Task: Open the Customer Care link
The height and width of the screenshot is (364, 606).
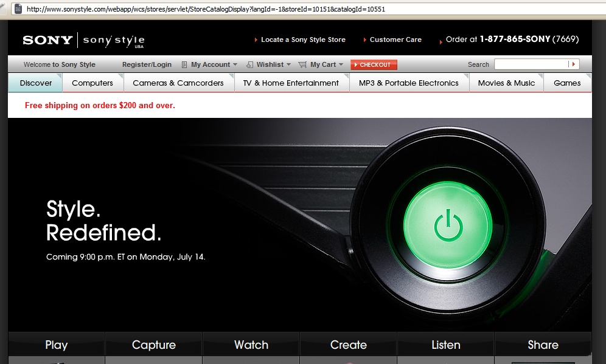Action: tap(395, 39)
